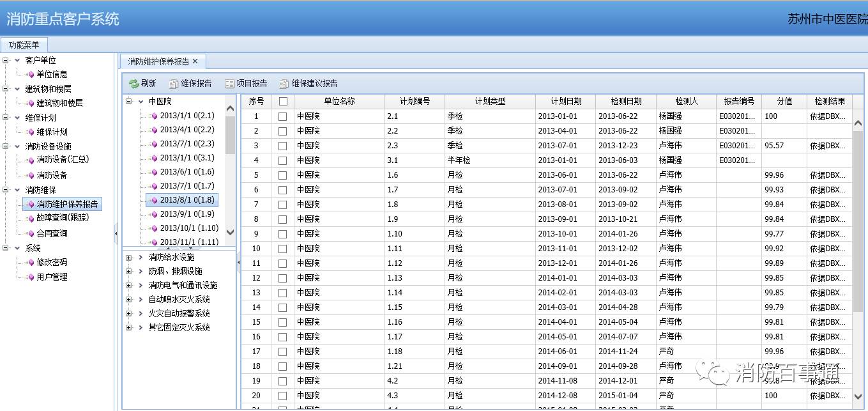Close the 消防维护保养报告 tab
Image resolution: width=868 pixels, height=411 pixels.
pos(195,61)
